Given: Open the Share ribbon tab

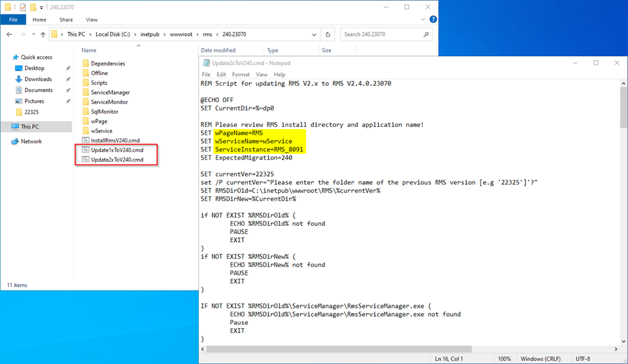Looking at the screenshot, I should pyautogui.click(x=66, y=20).
